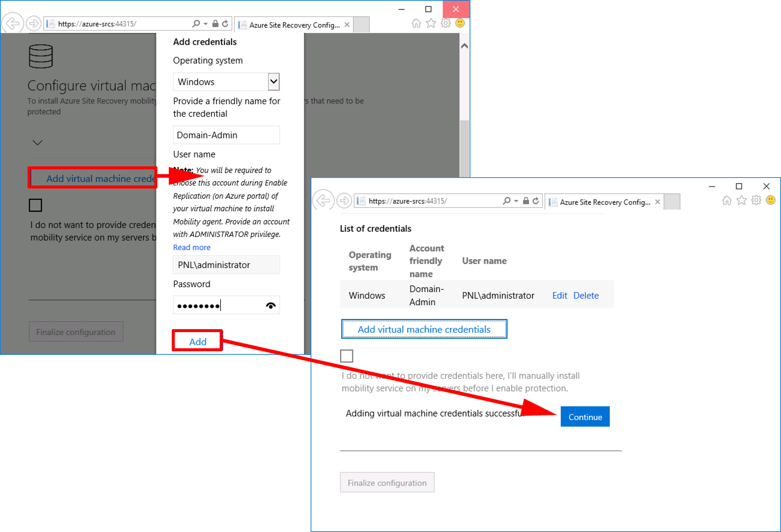The height and width of the screenshot is (532, 781).
Task: Click lock security icon in right window address bar
Action: 526,201
